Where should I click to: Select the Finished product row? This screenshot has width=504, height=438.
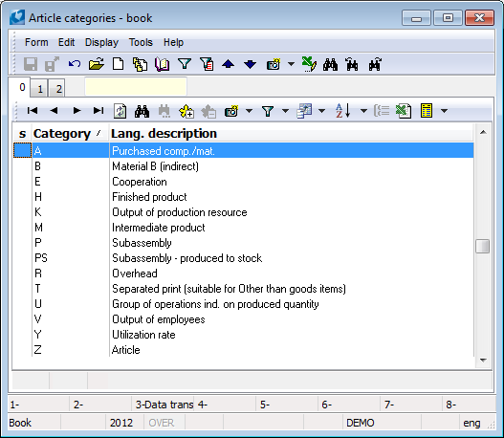pyautogui.click(x=243, y=197)
